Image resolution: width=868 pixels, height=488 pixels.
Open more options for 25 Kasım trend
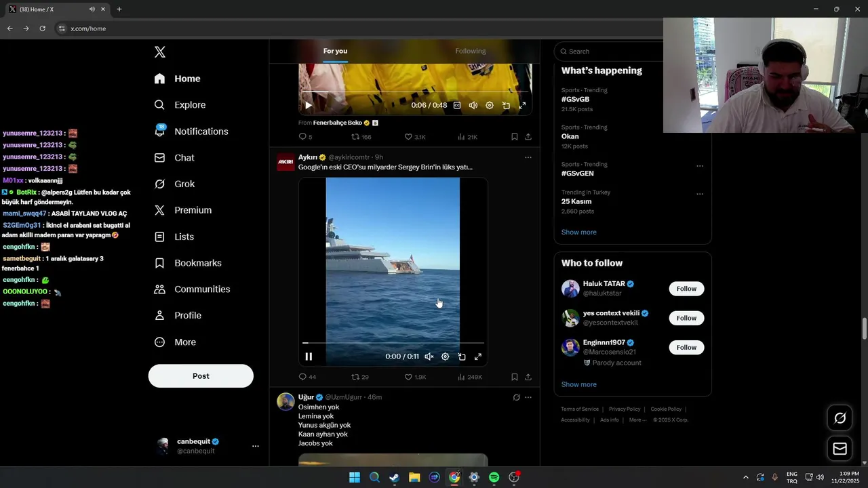(700, 194)
